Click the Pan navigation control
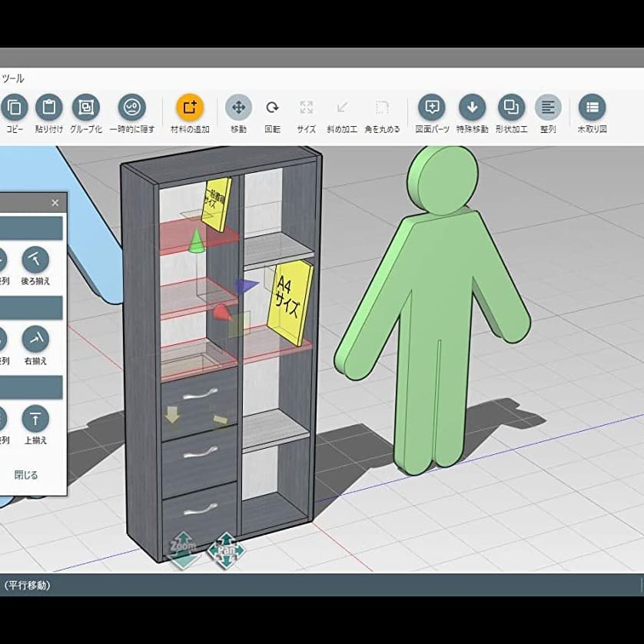The height and width of the screenshot is (644, 644). pos(226,550)
